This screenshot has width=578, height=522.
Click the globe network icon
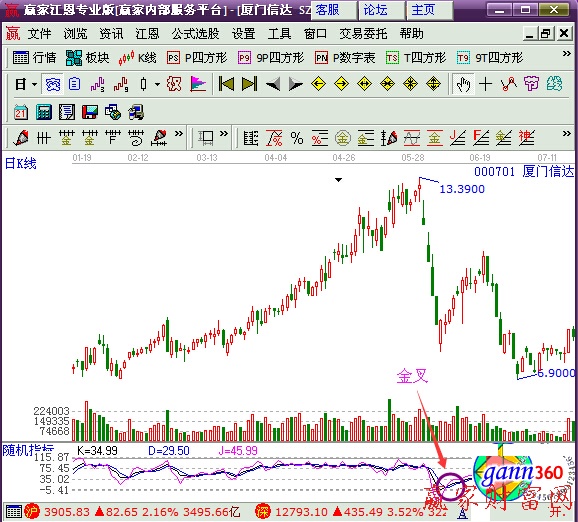tap(113, 112)
